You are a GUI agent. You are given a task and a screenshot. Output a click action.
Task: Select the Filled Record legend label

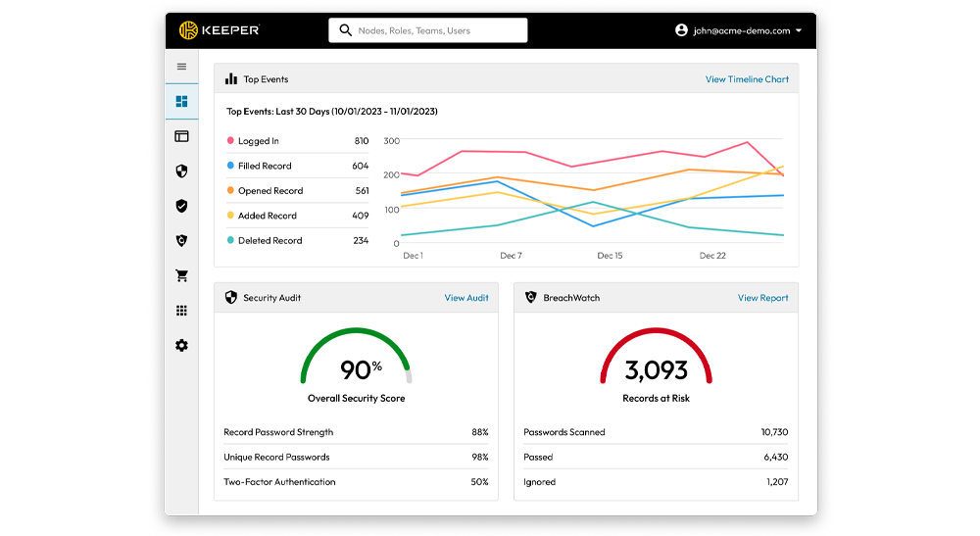pos(265,166)
